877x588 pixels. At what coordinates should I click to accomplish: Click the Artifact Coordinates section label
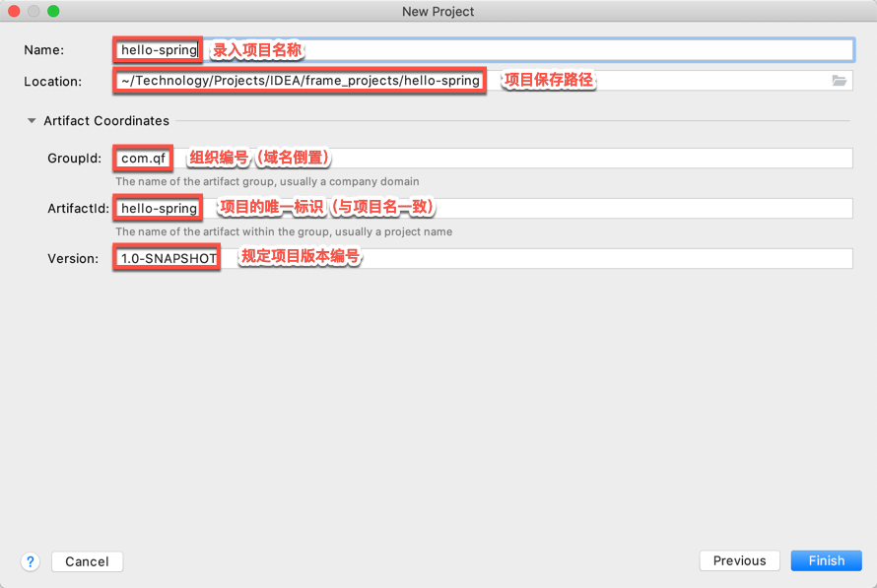click(106, 121)
